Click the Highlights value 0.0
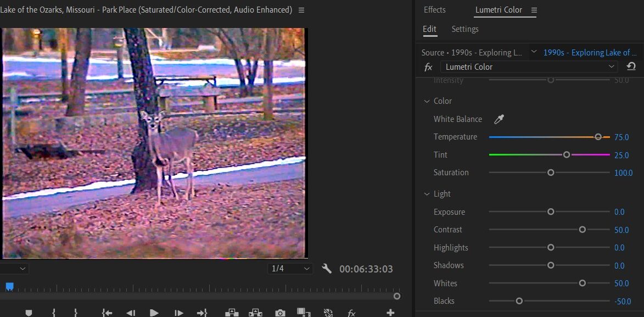The height and width of the screenshot is (317, 644). 619,248
